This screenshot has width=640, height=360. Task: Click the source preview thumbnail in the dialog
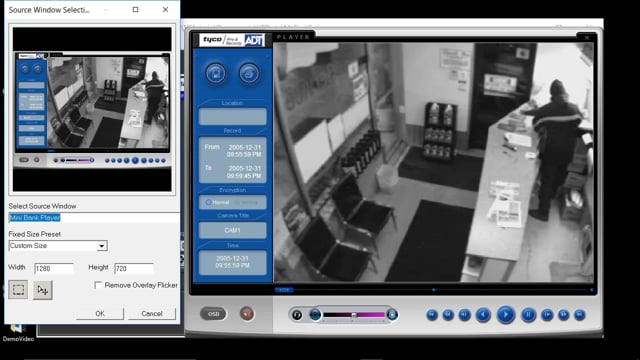(x=92, y=109)
